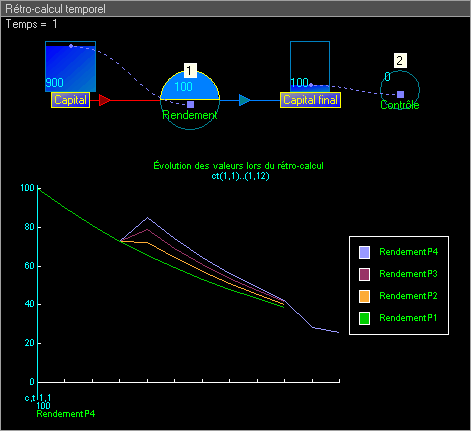The width and height of the screenshot is (471, 431).
Task: Click the 0 value in Contrôle node
Action: [x=387, y=77]
